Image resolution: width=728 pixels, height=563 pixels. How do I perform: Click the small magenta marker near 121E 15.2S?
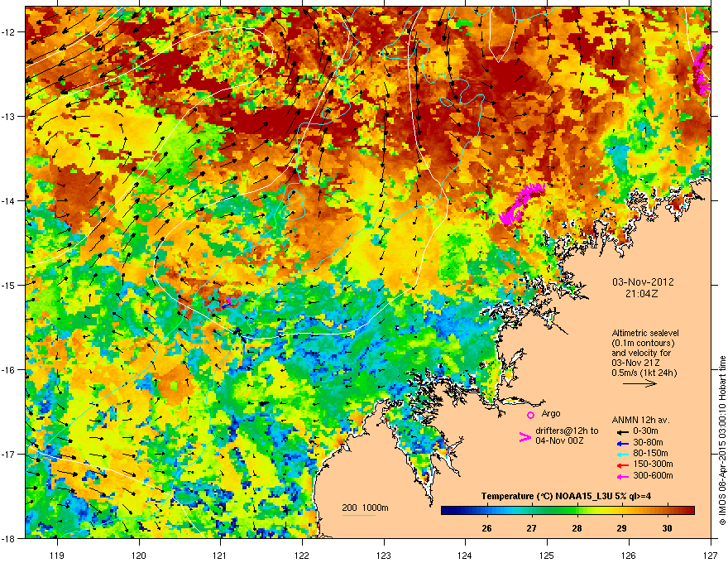tap(227, 301)
